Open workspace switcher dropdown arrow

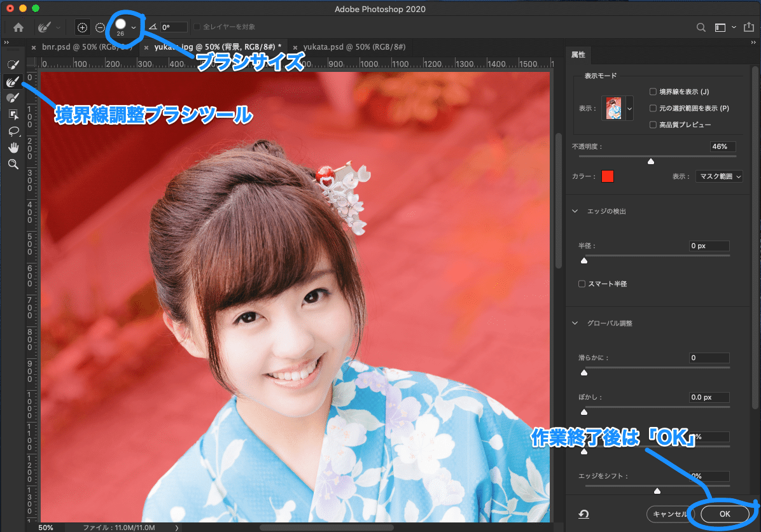(734, 27)
